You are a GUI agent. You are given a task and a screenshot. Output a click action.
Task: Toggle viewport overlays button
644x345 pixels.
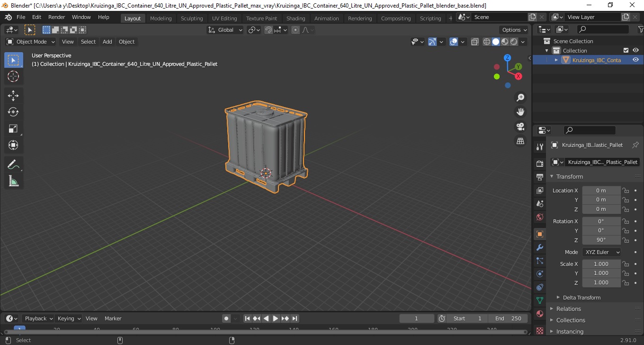[454, 42]
